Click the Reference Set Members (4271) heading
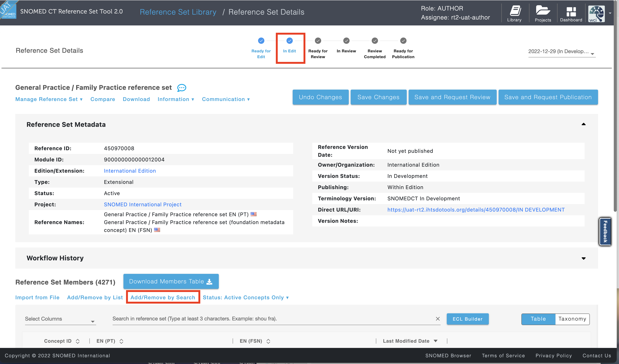Screen dimensions: 619x364 point(65,282)
